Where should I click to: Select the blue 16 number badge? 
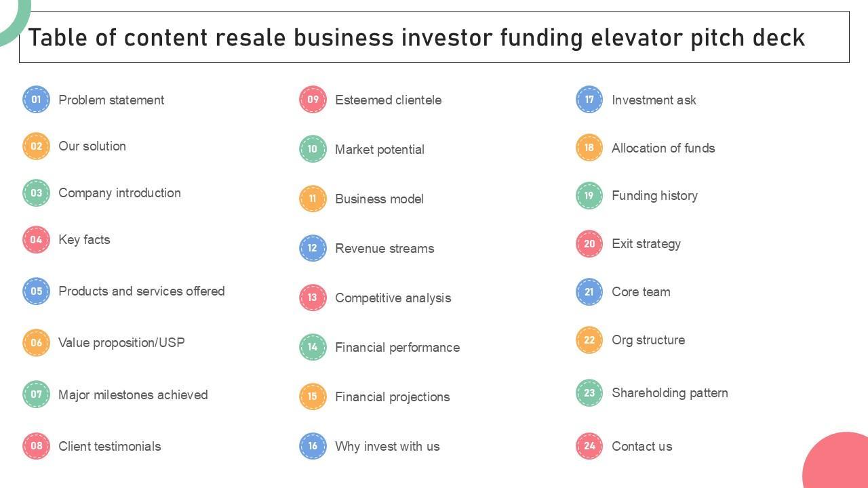(313, 446)
